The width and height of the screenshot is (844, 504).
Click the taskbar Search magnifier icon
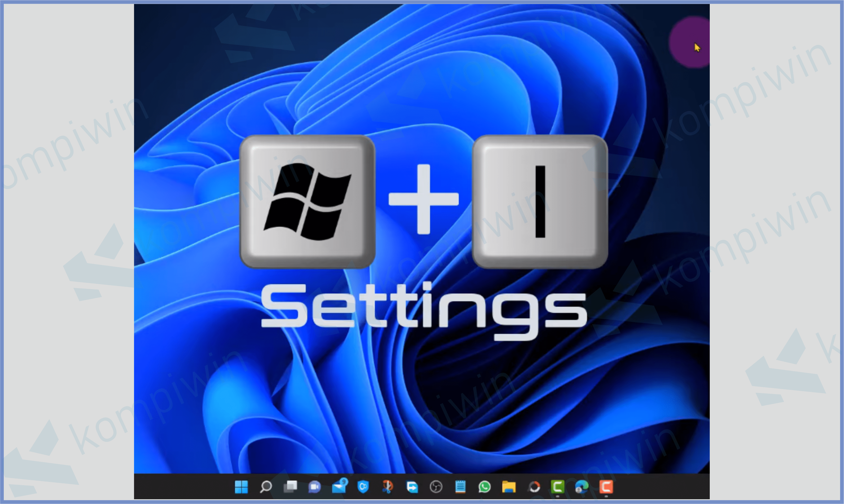pos(266,487)
